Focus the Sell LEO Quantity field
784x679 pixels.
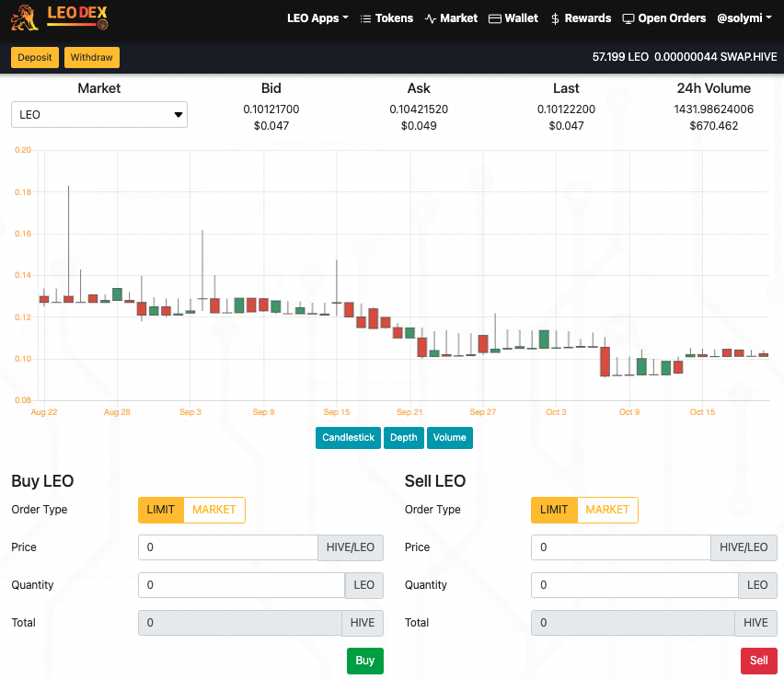635,585
